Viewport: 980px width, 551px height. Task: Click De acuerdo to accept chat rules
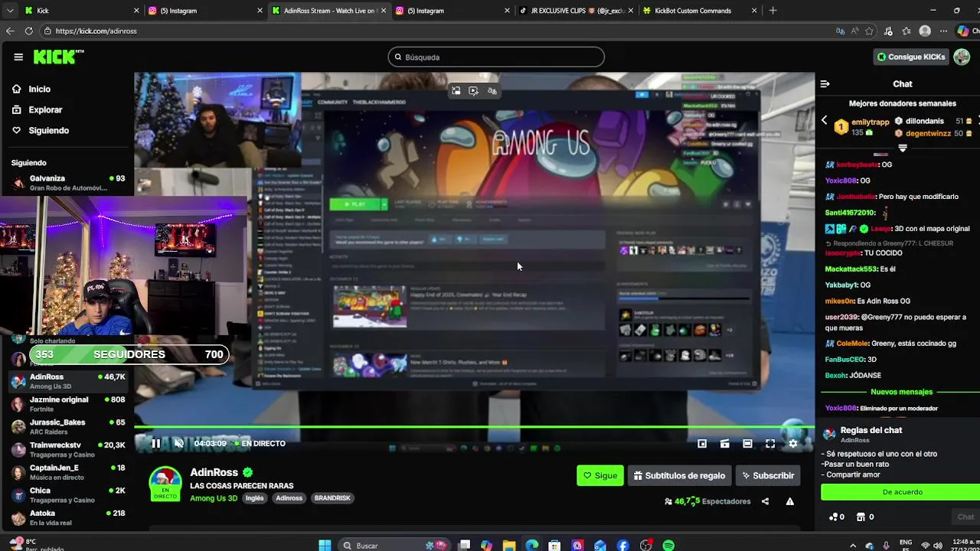click(x=902, y=492)
